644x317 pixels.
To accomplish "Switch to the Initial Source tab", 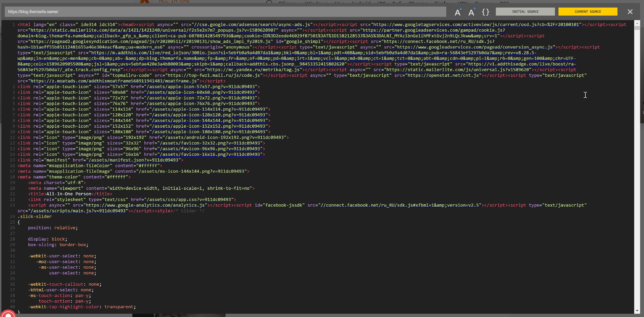I will (525, 12).
